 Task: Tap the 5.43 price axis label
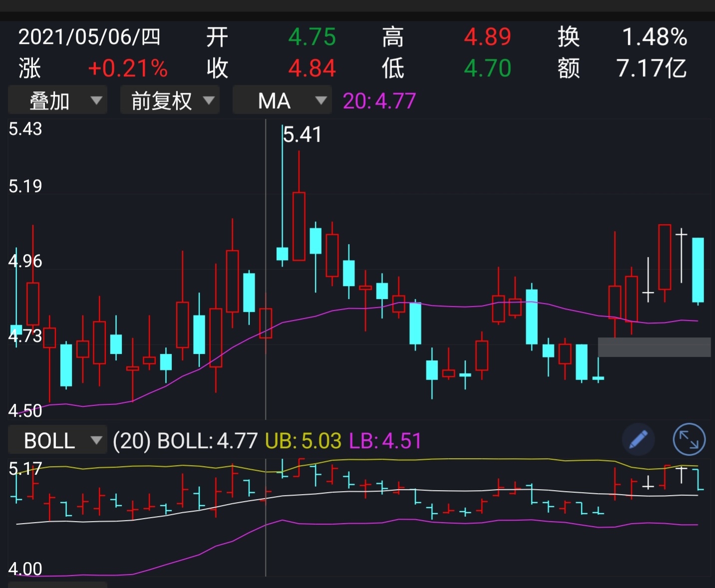25,129
